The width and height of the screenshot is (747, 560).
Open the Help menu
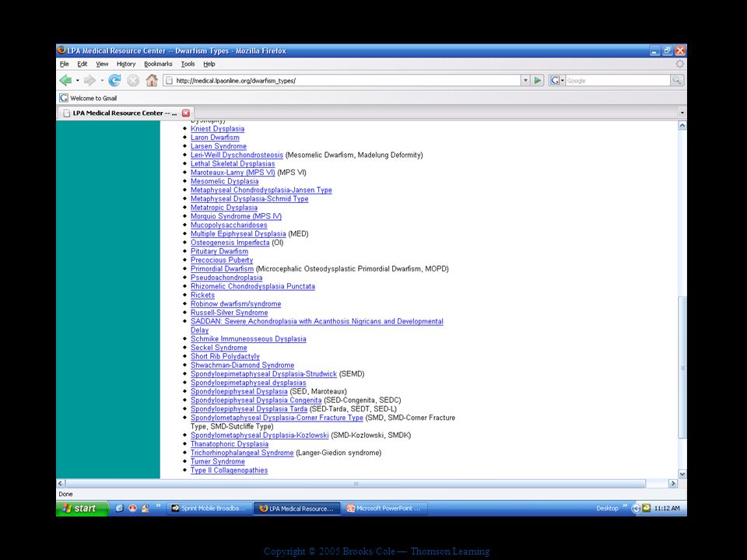click(209, 64)
